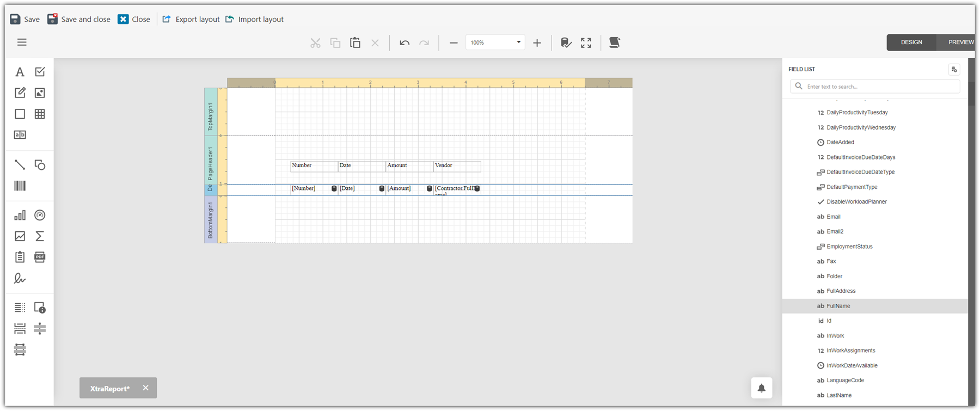Select the Vendor header cell

tap(457, 165)
